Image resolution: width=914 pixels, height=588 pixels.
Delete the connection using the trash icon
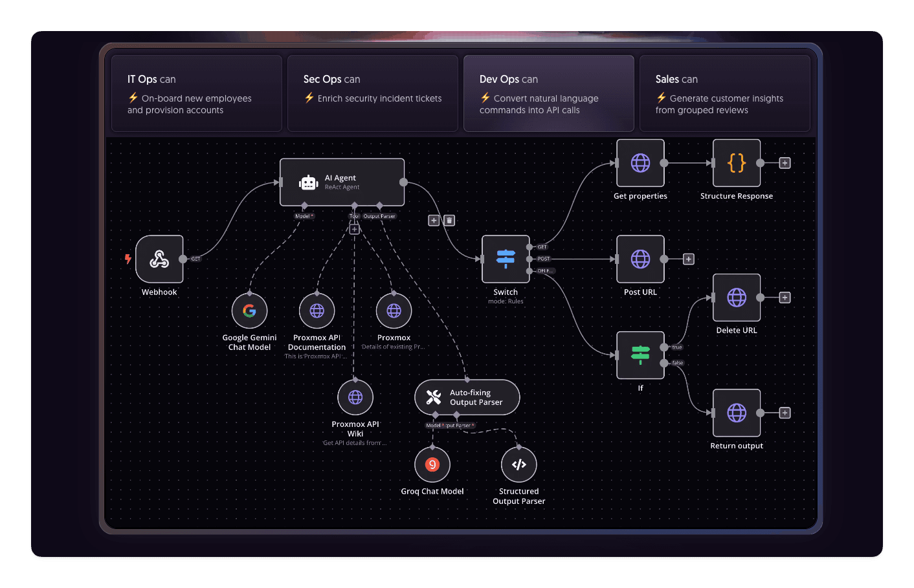coord(449,221)
